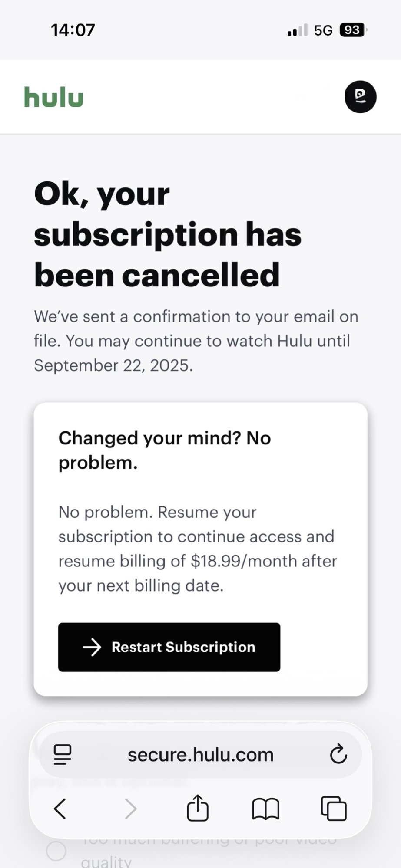Image resolution: width=401 pixels, height=868 pixels.
Task: Tap the Safari forward chevron
Action: 130,809
